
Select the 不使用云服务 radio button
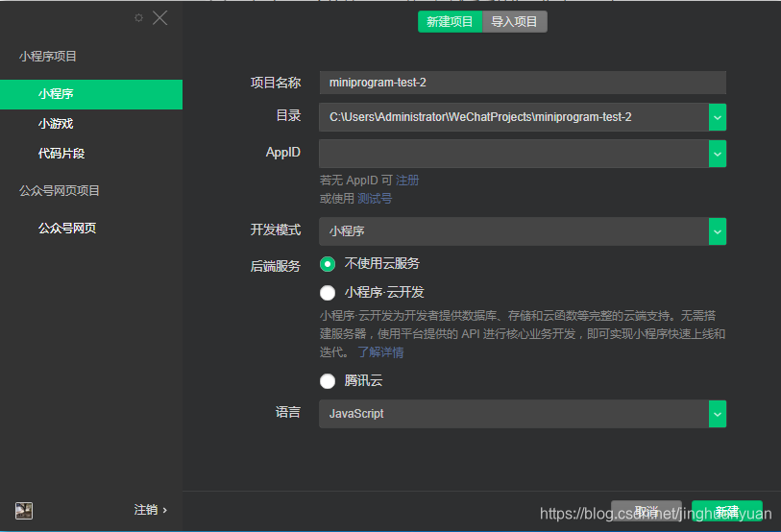(328, 264)
